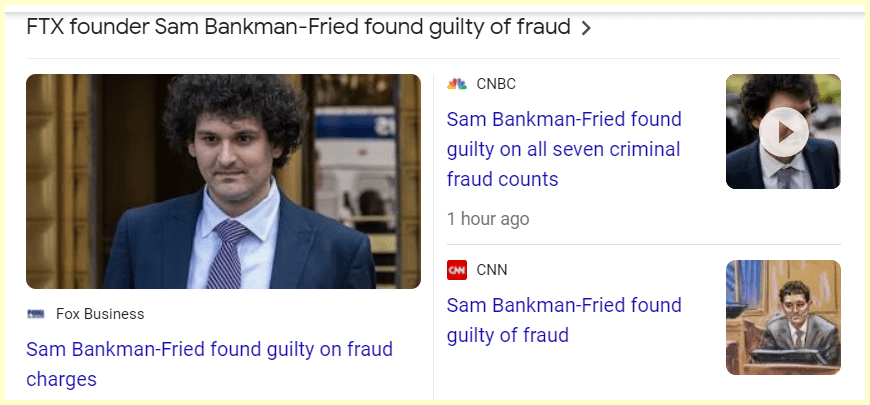The image size is (870, 405).
Task: Open the 'guilty on all seven criminal fraud counts' article
Action: tap(563, 150)
